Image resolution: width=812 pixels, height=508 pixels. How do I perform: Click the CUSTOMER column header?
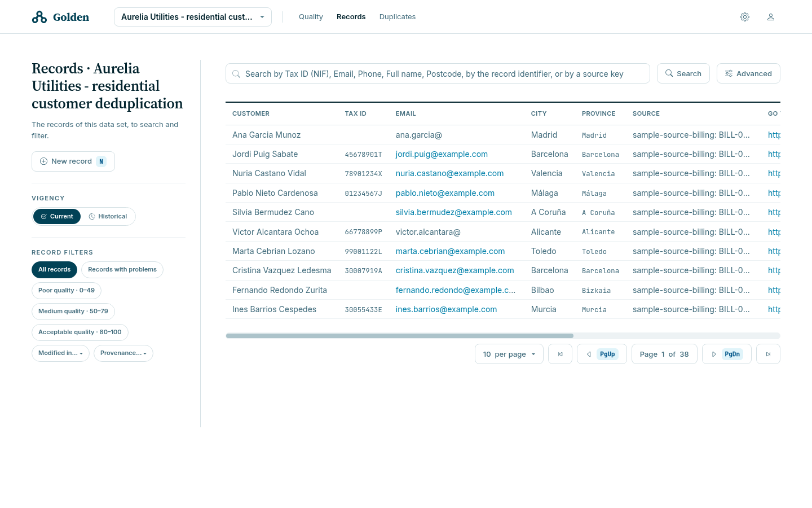coord(251,113)
